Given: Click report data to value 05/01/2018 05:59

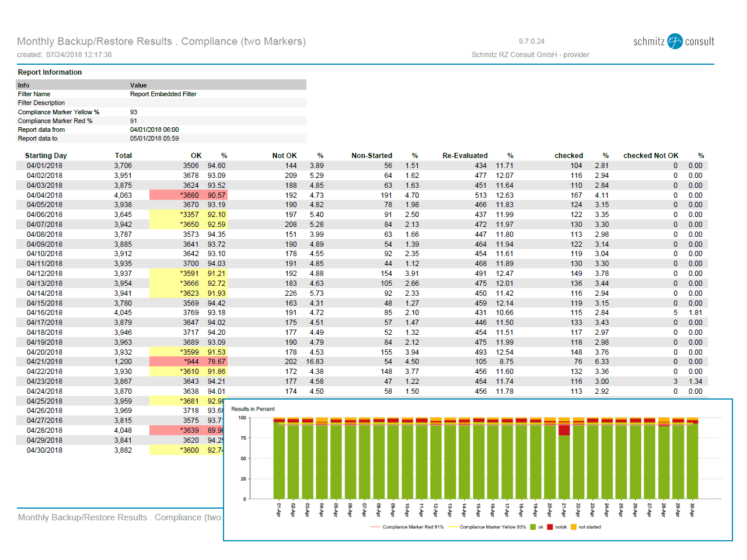Looking at the screenshot, I should point(155,138).
